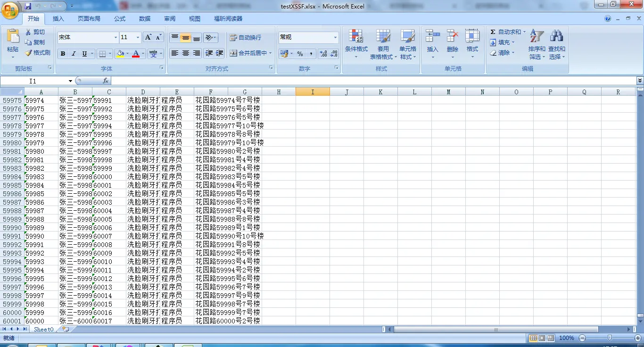
Task: Click the Excel help question mark icon
Action: pos(608,19)
